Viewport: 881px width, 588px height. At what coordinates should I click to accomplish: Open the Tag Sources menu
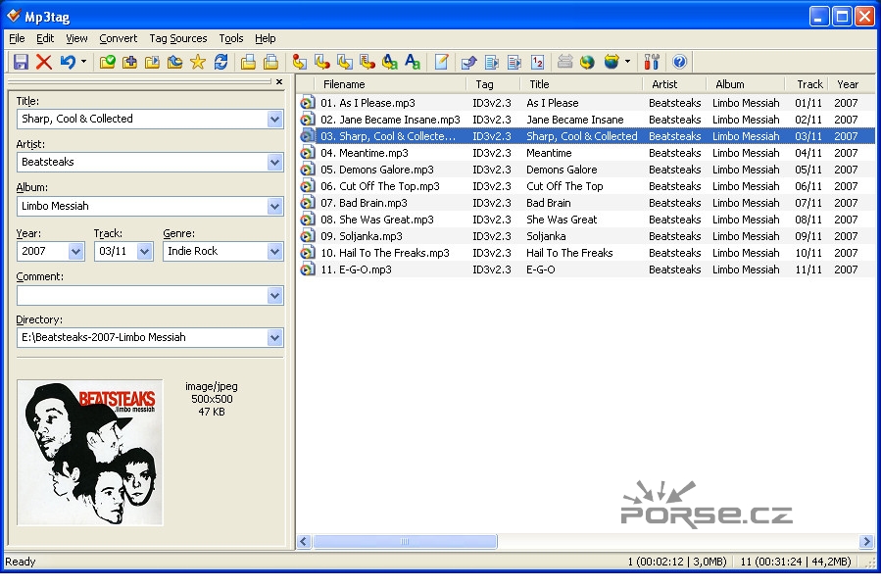click(178, 38)
